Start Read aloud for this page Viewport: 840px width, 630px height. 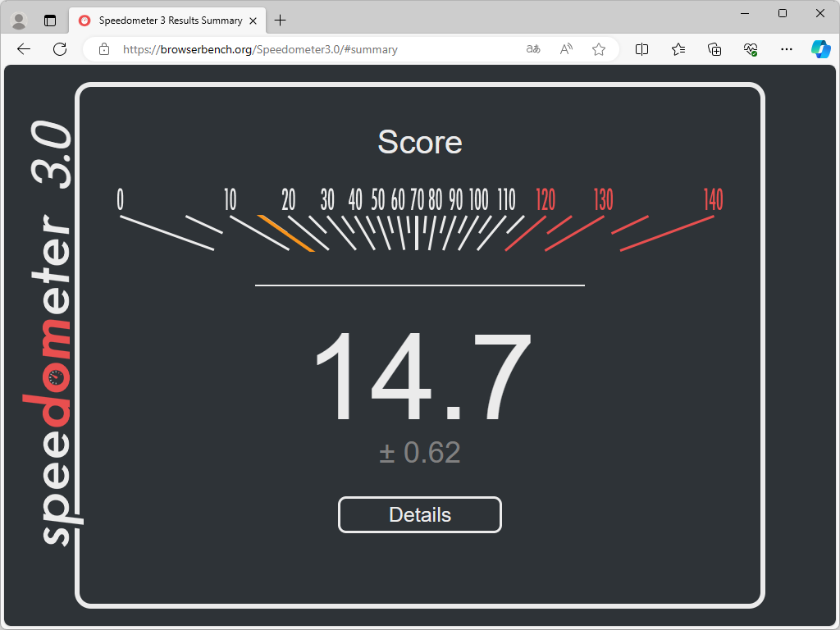pos(566,49)
